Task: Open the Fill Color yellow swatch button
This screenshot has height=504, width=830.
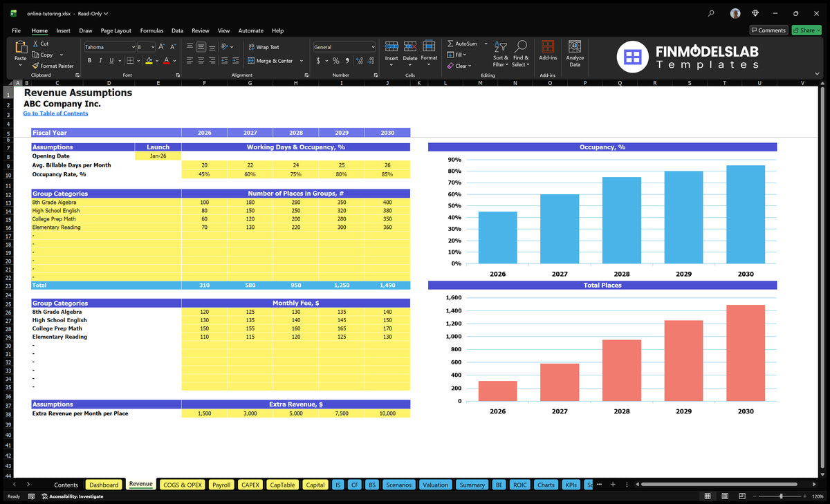Action: tap(149, 61)
